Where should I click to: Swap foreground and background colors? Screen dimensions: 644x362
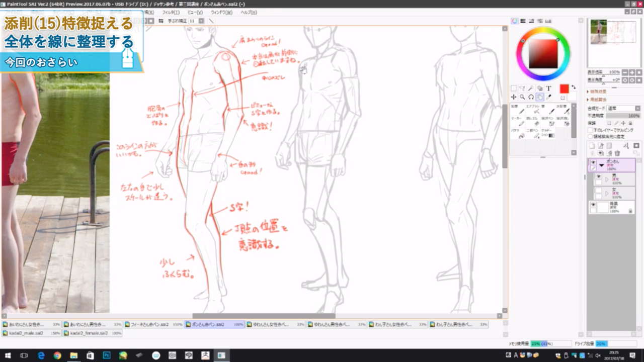pyautogui.click(x=574, y=87)
